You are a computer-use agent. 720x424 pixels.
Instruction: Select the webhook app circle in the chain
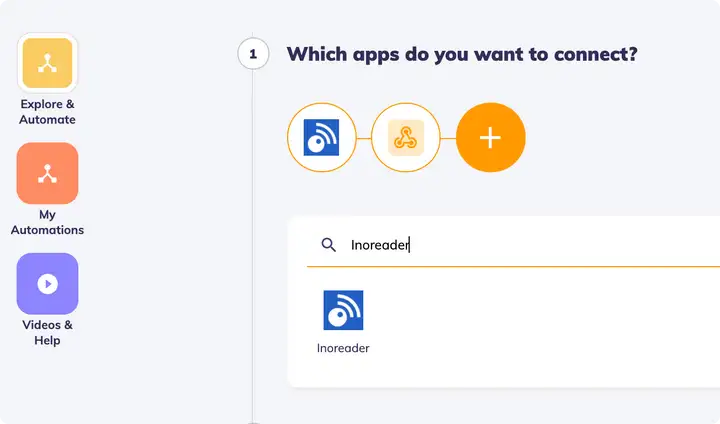(x=405, y=137)
